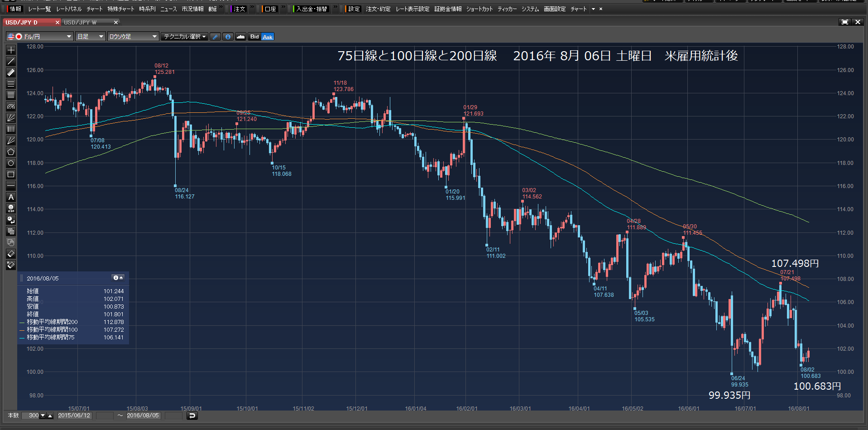Open the レート一覧 menu
The width and height of the screenshot is (868, 430).
click(39, 9)
